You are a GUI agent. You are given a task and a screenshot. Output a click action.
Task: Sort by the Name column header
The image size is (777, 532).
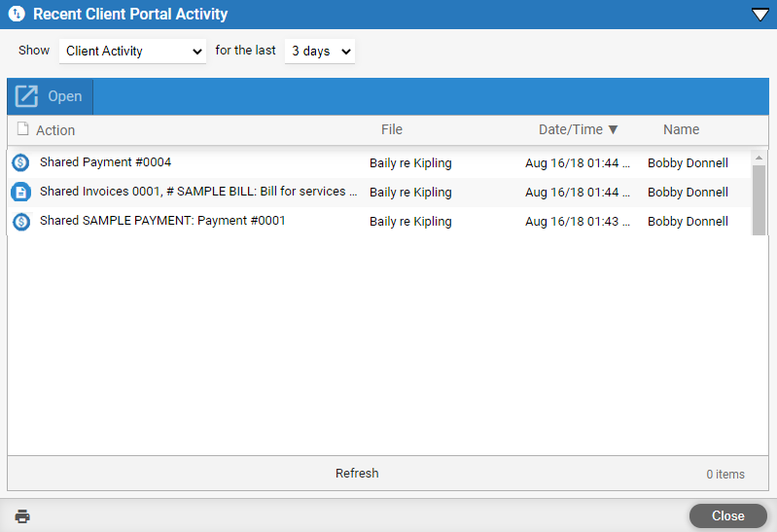tap(681, 129)
